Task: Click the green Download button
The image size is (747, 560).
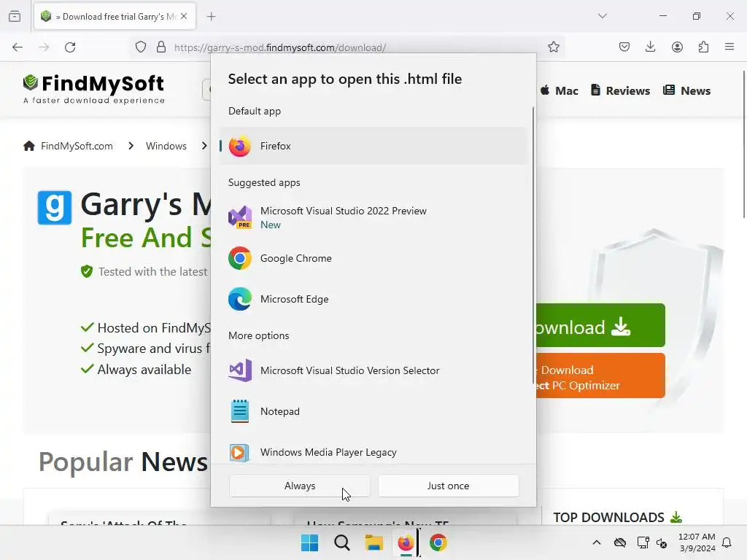Action: pyautogui.click(x=600, y=325)
